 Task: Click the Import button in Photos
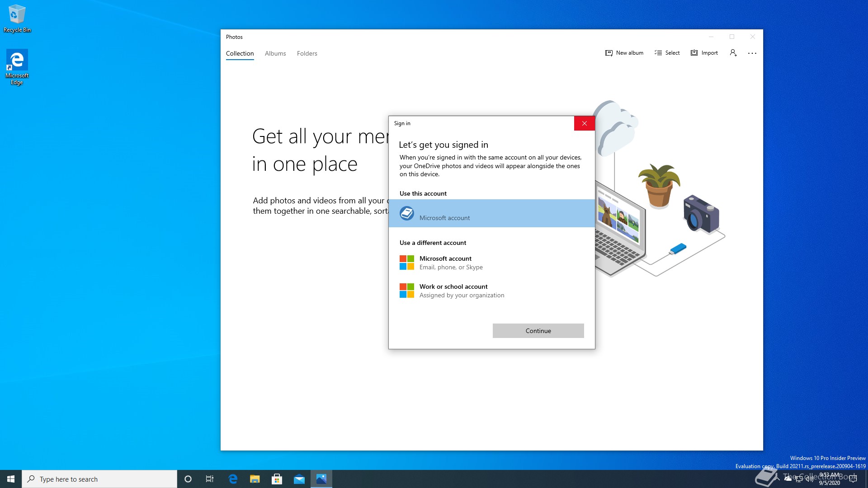pyautogui.click(x=704, y=53)
